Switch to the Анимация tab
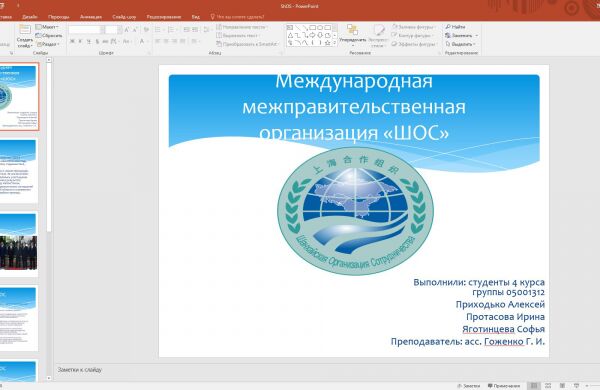Viewport: 600px width, 390px height. point(91,17)
